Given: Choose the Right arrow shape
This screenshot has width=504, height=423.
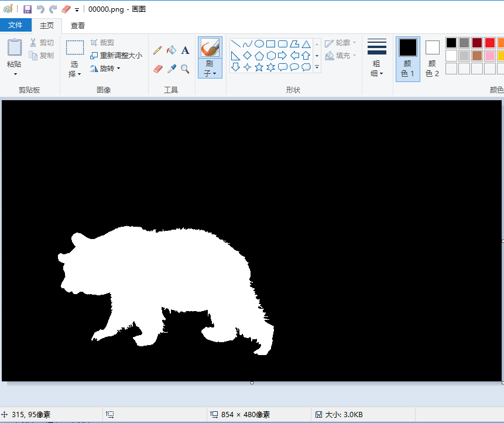Looking at the screenshot, I should click(x=283, y=56).
